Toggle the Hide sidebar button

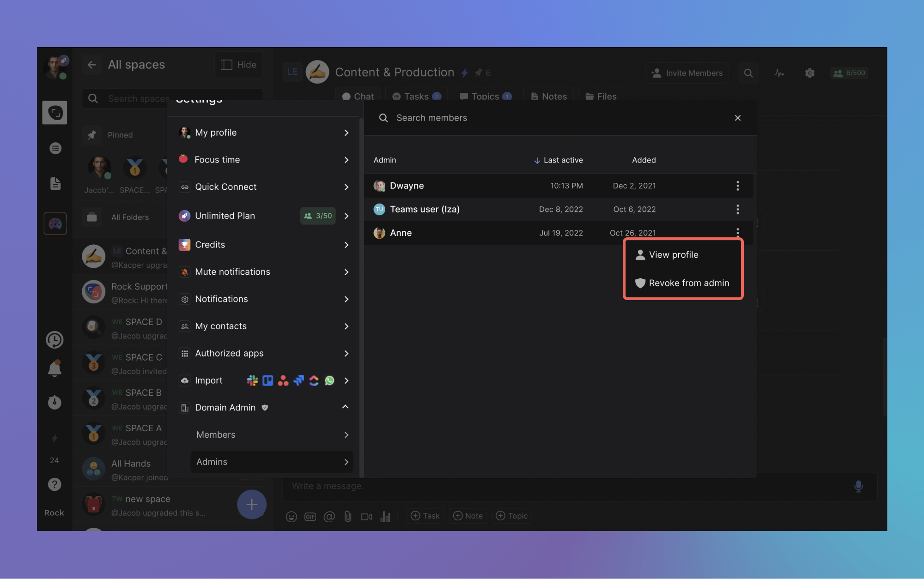point(238,65)
